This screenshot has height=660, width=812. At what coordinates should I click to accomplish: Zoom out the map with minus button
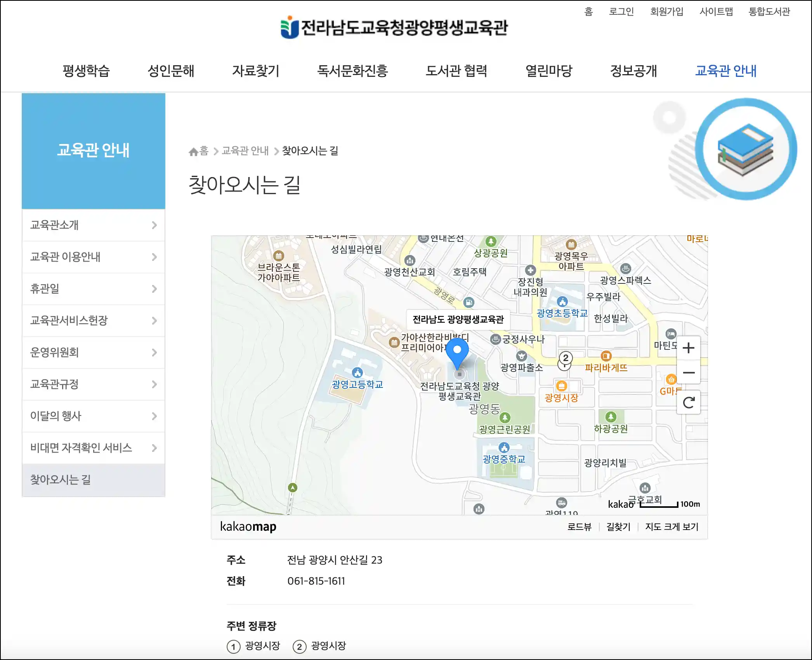click(x=688, y=373)
